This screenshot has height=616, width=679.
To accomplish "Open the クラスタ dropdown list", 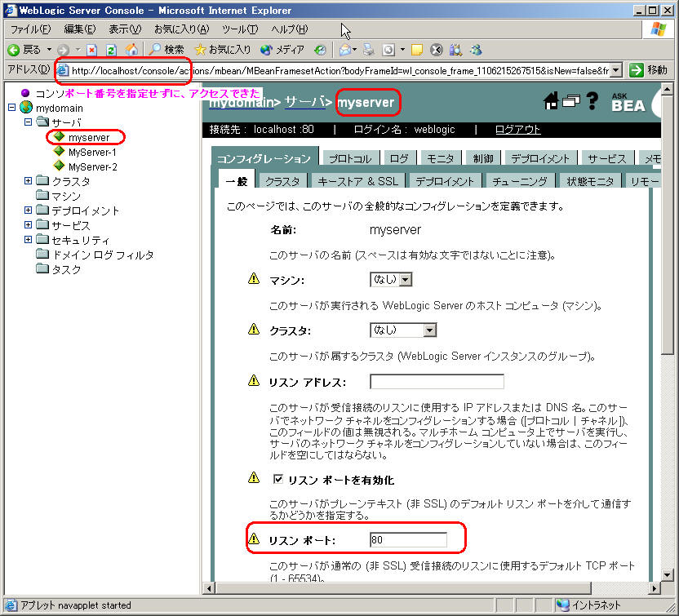I will point(404,330).
